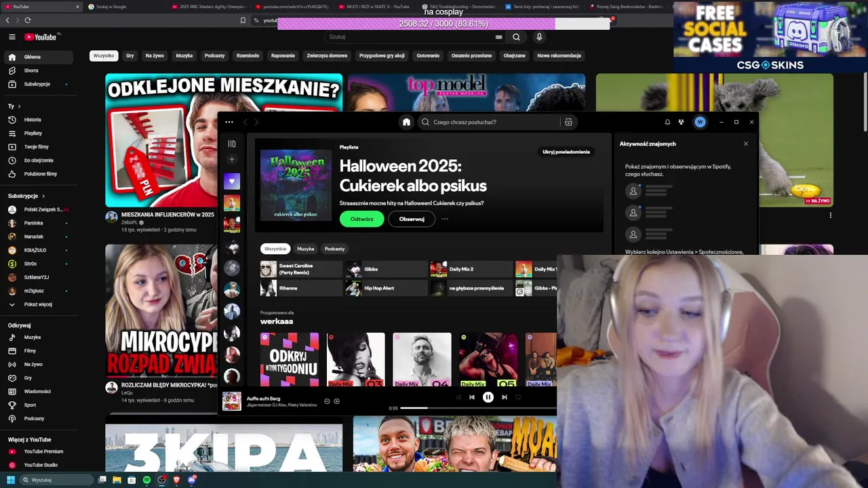Open Odkryj w tym tygodniu playlist card
The image size is (868, 488).
pos(290,360)
